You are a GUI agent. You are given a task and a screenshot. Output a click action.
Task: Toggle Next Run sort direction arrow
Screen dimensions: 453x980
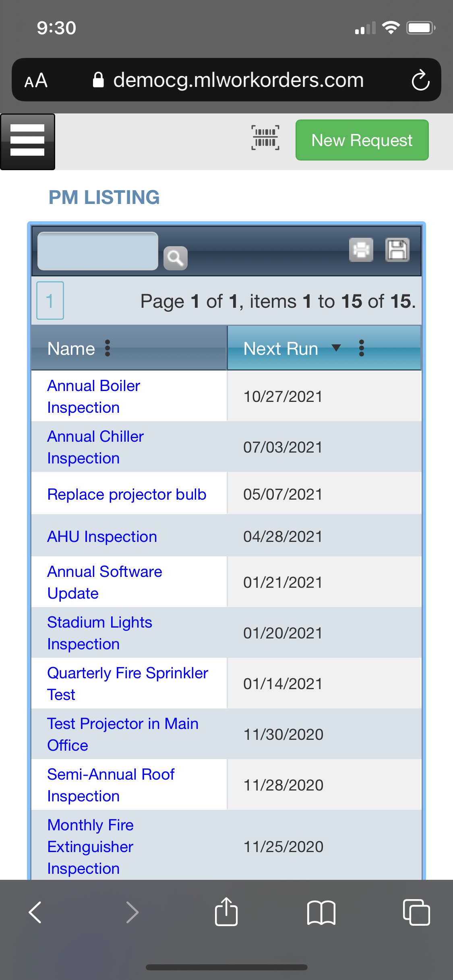pyautogui.click(x=336, y=348)
